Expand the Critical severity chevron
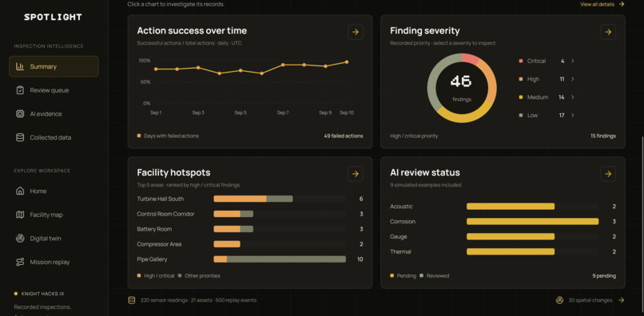The width and height of the screenshot is (644, 316). click(573, 61)
